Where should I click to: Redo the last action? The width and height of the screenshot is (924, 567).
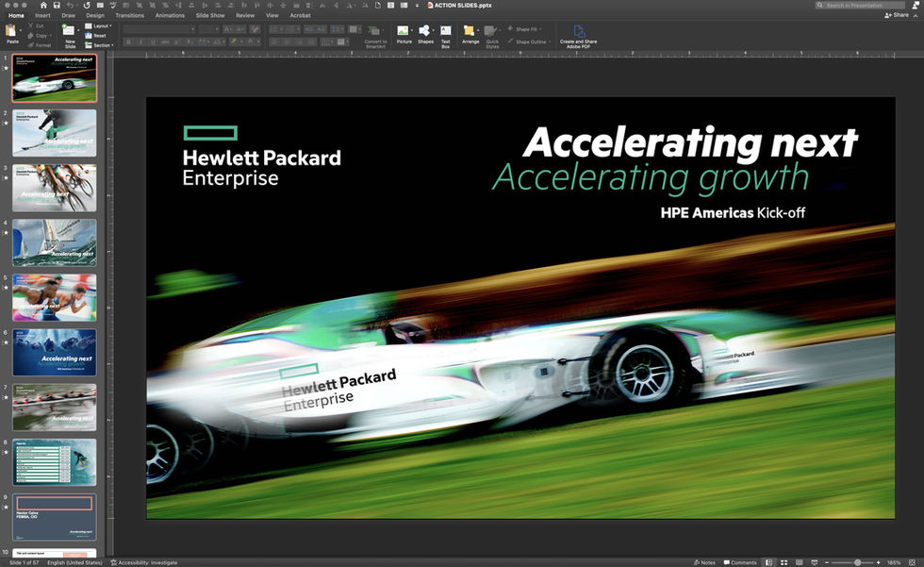(x=87, y=5)
